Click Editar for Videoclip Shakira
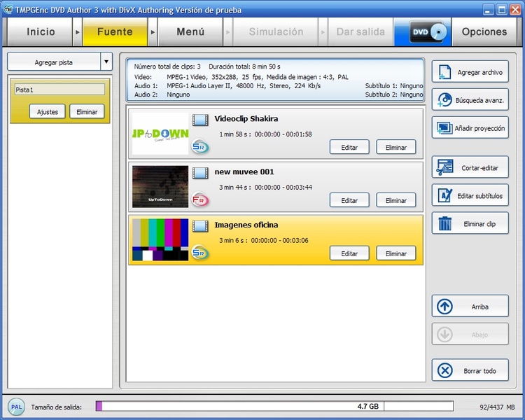This screenshot has height=420, width=525. [349, 147]
